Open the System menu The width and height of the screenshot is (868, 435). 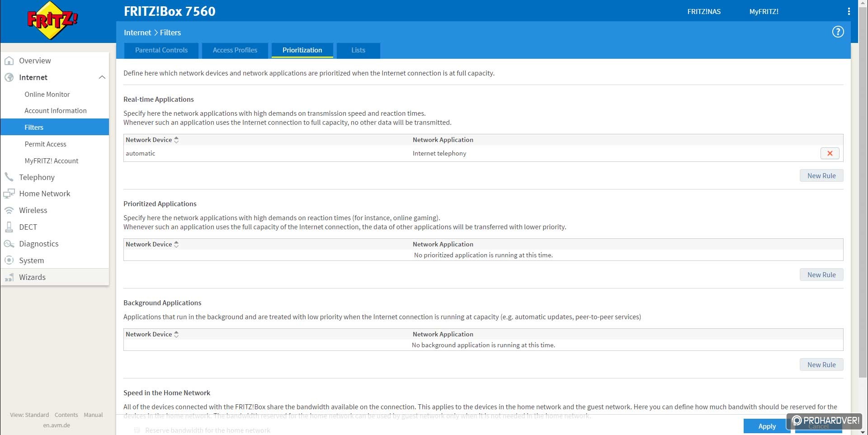pos(31,260)
